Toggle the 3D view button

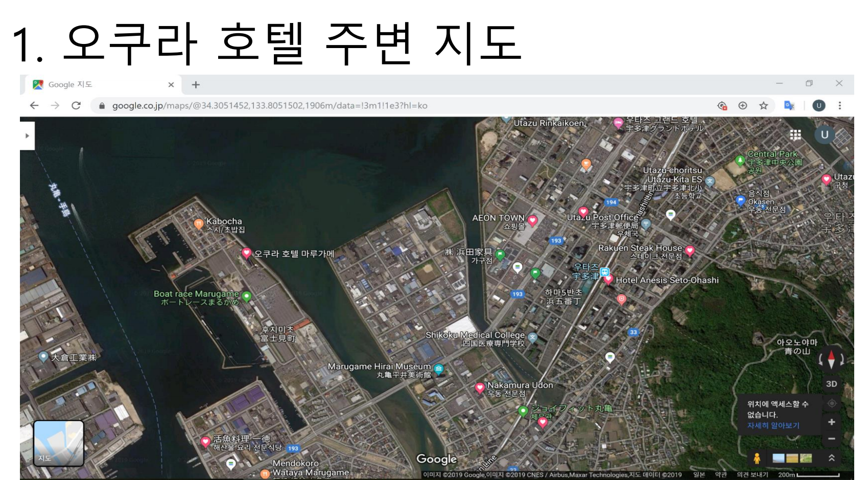coord(831,384)
